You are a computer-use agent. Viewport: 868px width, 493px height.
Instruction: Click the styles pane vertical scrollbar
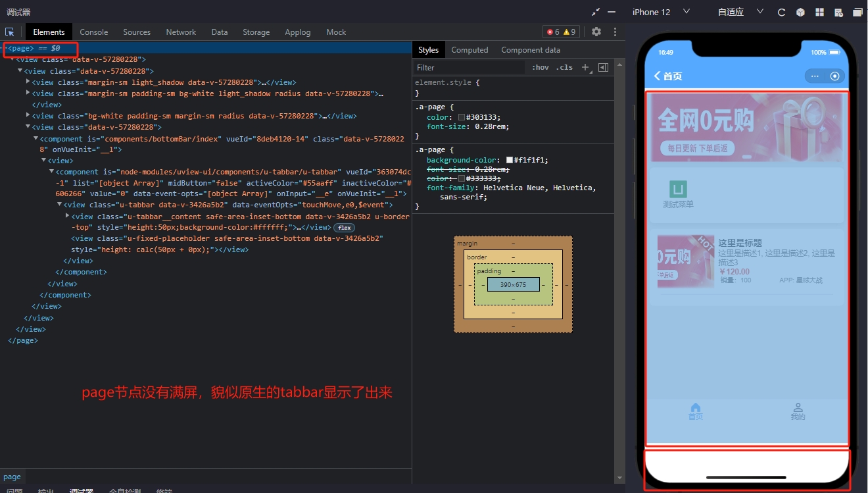point(621,270)
